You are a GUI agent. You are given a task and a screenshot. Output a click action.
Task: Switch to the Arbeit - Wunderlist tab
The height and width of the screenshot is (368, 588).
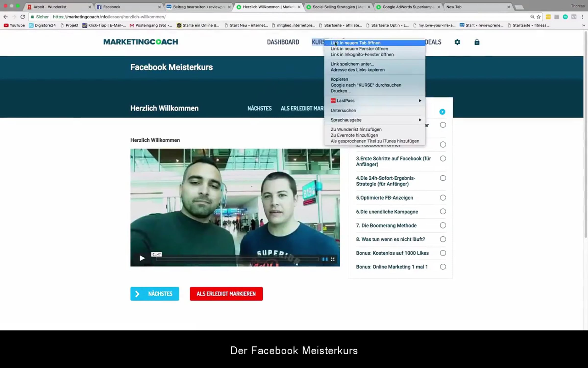pyautogui.click(x=58, y=7)
